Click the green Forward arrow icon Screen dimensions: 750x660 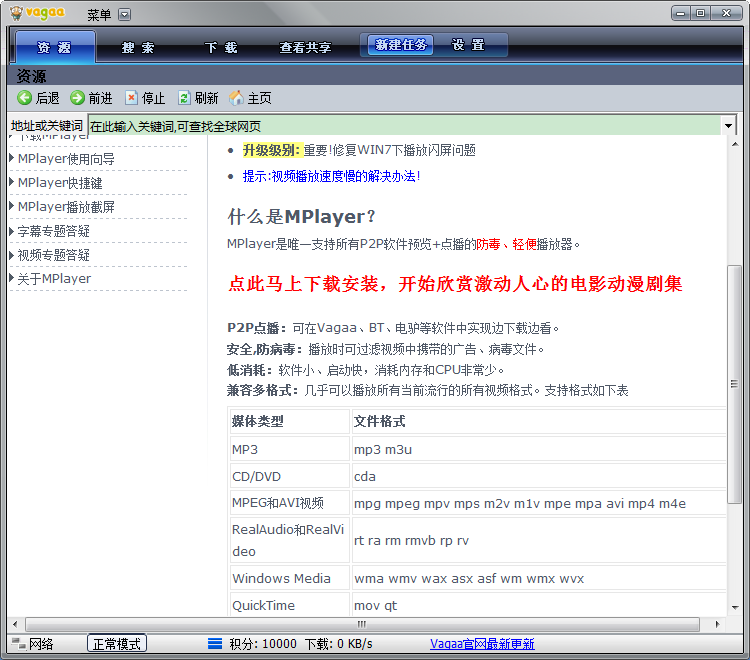click(x=77, y=98)
